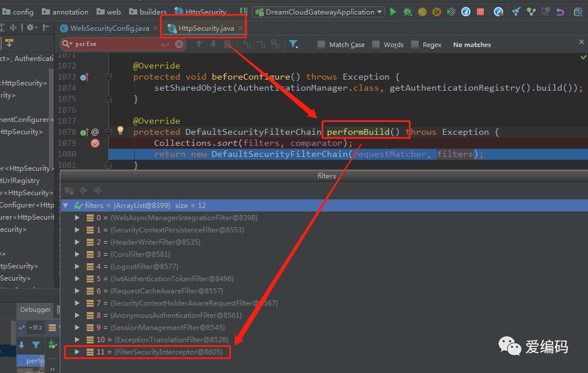Fold the performBuild method at line 1078
This screenshot has height=373, width=588.
pos(108,132)
